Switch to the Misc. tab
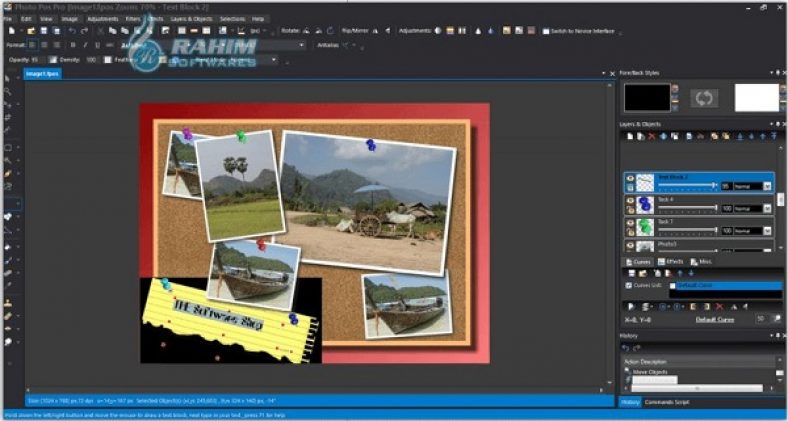Viewport: 788px width, 421px height. point(701,262)
